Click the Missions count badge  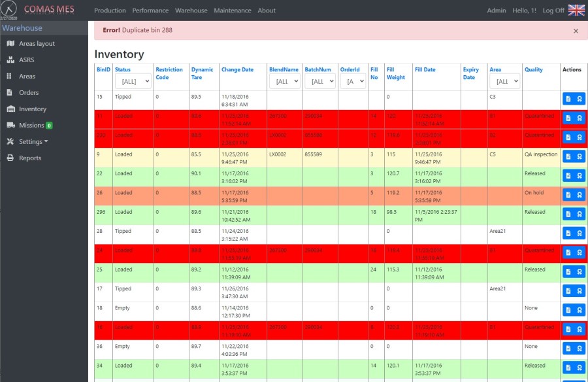[50, 126]
